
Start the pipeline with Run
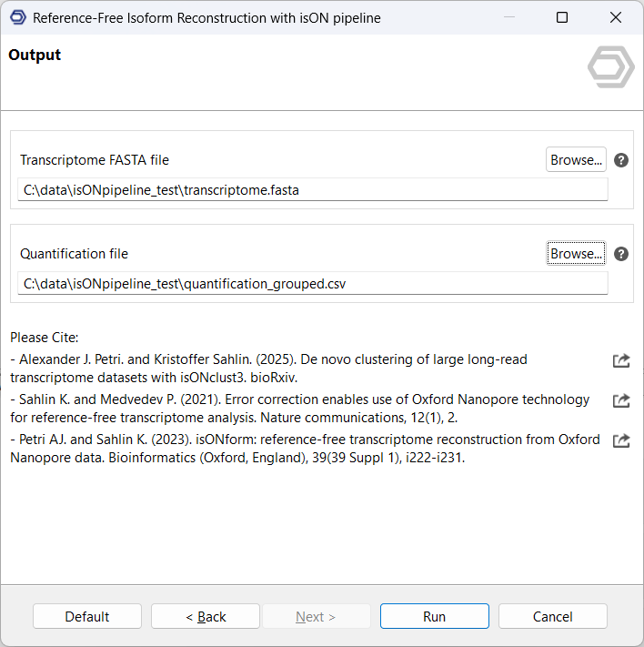coord(434,617)
